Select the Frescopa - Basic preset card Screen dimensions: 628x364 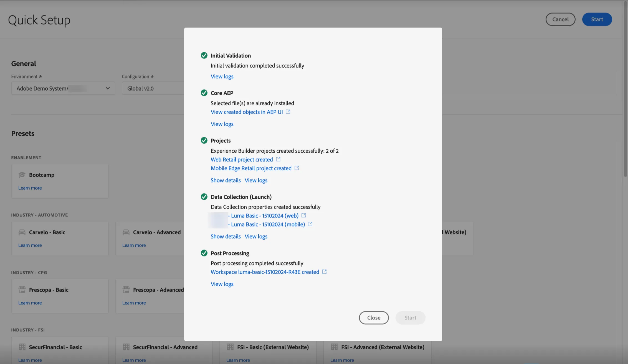(60, 296)
